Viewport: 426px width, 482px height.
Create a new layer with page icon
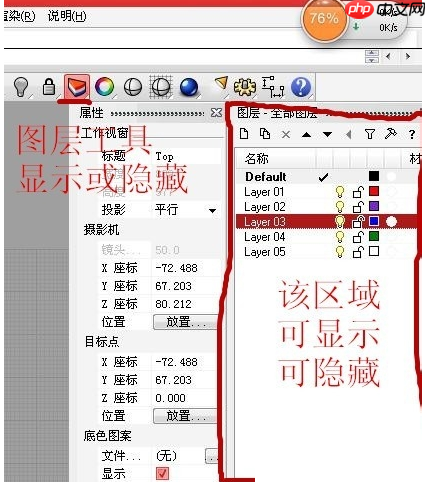pos(244,134)
